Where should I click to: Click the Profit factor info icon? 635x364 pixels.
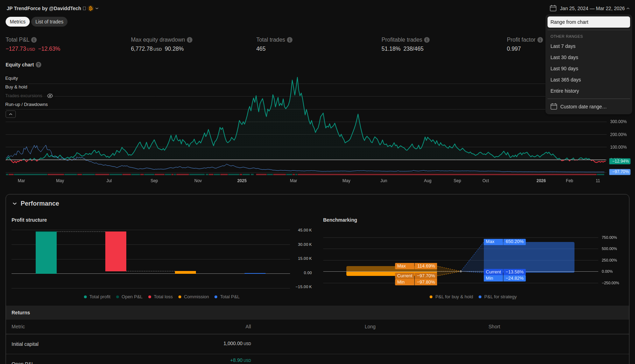click(540, 40)
